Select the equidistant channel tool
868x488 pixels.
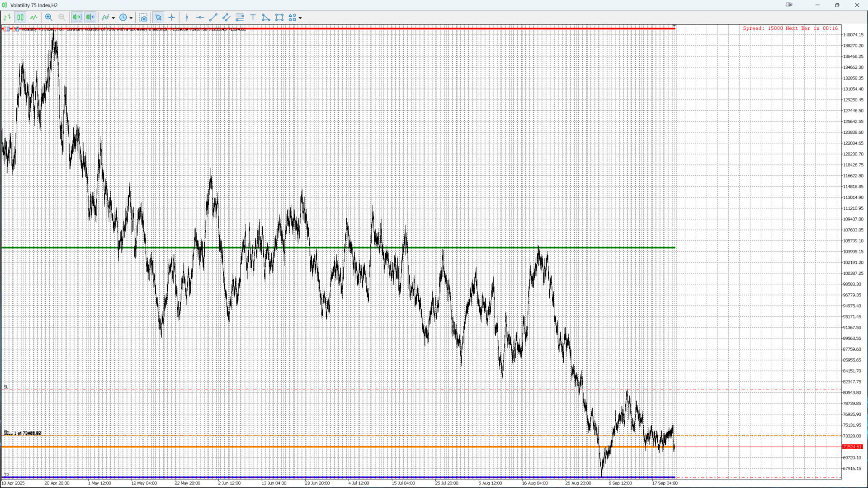click(226, 17)
